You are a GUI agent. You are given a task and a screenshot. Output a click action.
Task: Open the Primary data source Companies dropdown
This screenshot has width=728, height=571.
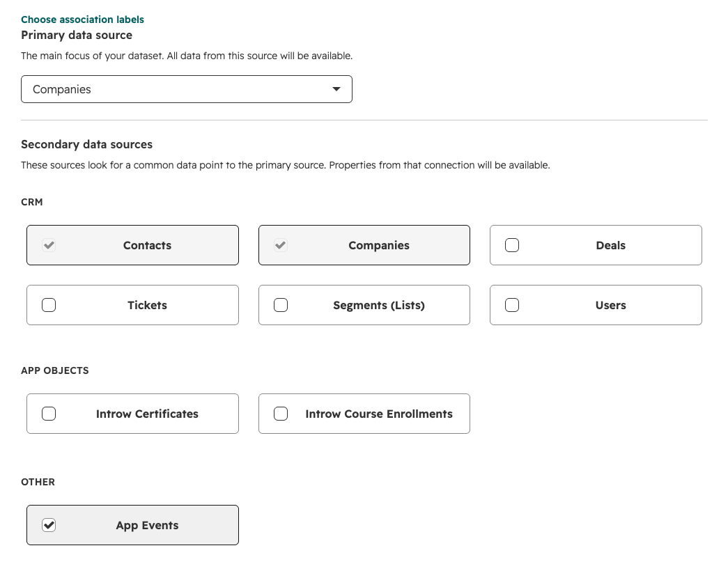click(x=187, y=89)
